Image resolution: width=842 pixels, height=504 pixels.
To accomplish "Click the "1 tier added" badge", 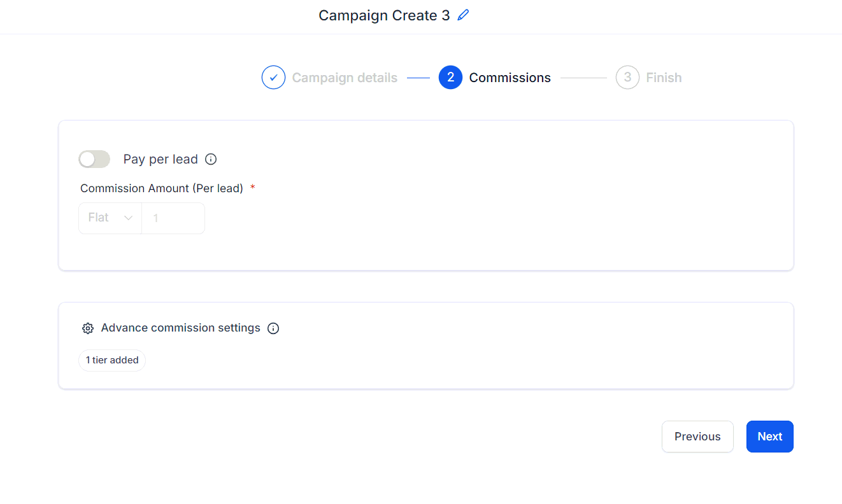I will (x=112, y=360).
